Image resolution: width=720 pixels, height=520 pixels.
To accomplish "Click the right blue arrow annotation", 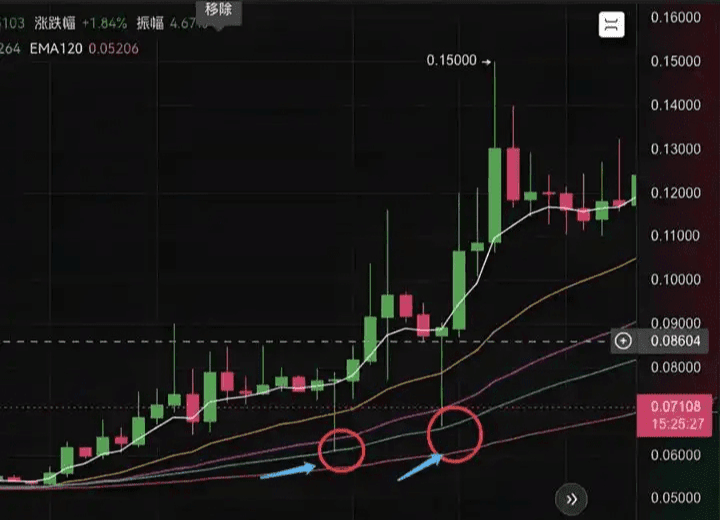I will [x=420, y=467].
